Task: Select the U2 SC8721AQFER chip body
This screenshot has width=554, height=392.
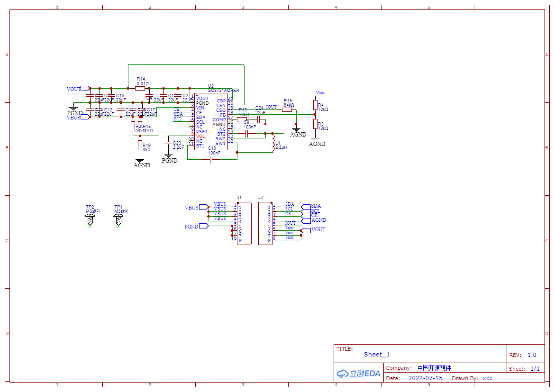Action: click(211, 122)
